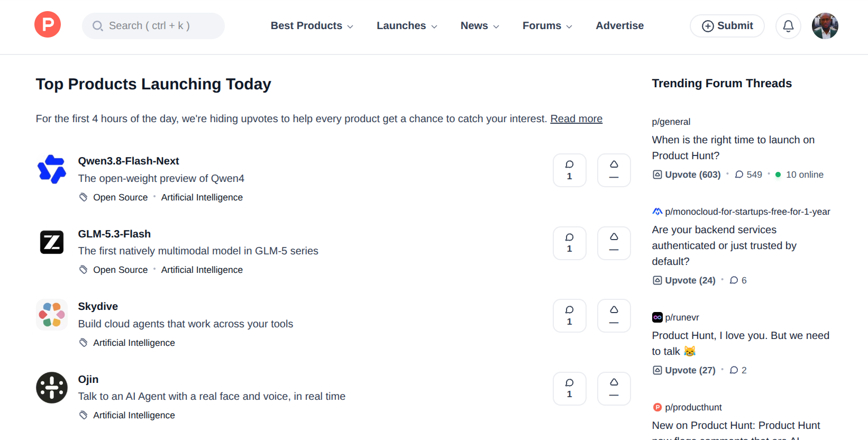Open the p/general forum link
This screenshot has width=868, height=440.
(671, 122)
